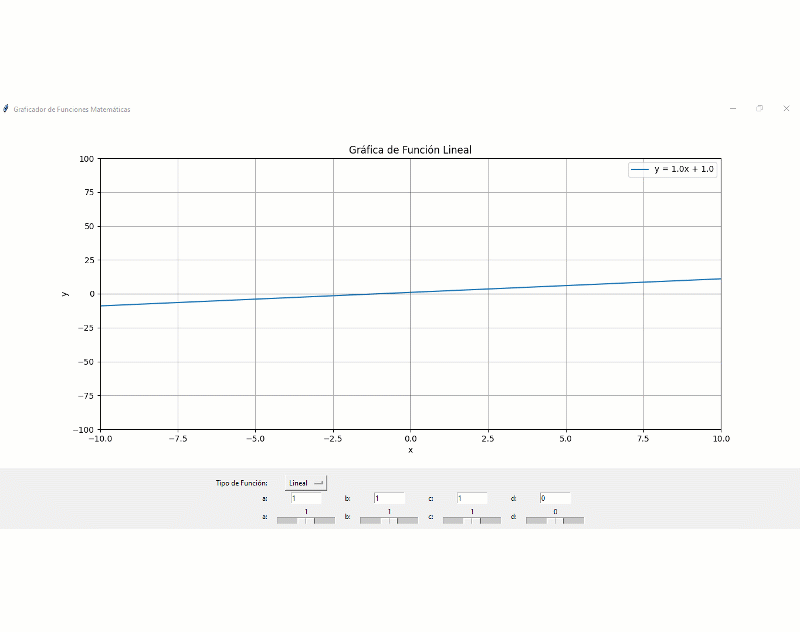Click the d value entry box

555,498
